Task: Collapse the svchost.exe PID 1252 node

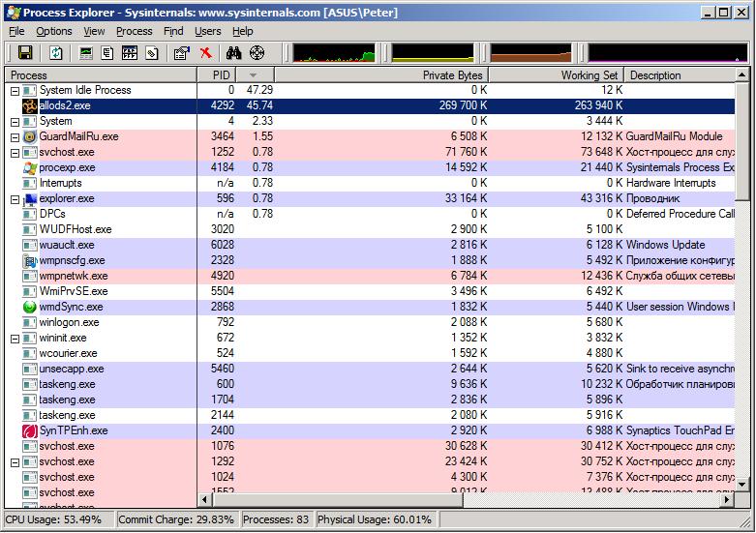Action: [15, 153]
